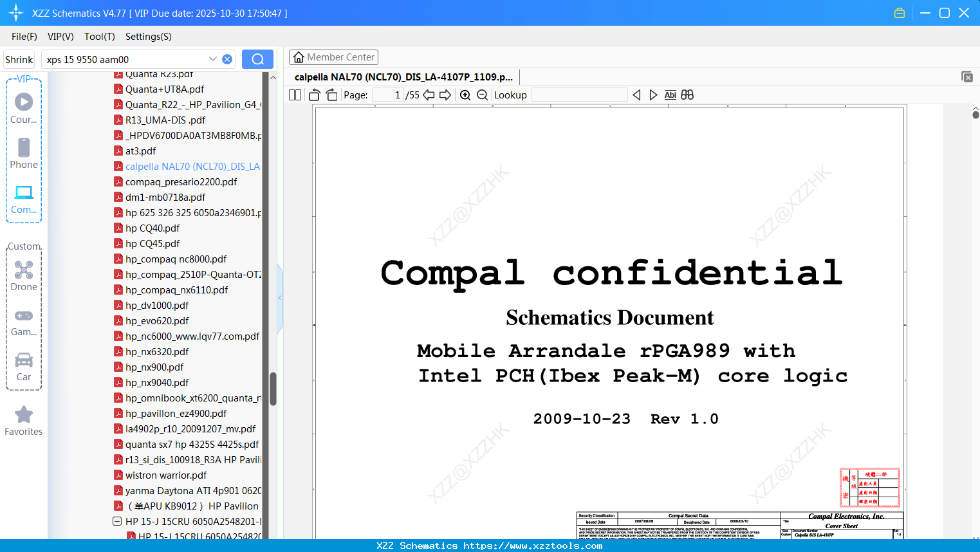Screen dimensions: 980x552
Task: Click the page number input field
Action: [387, 95]
